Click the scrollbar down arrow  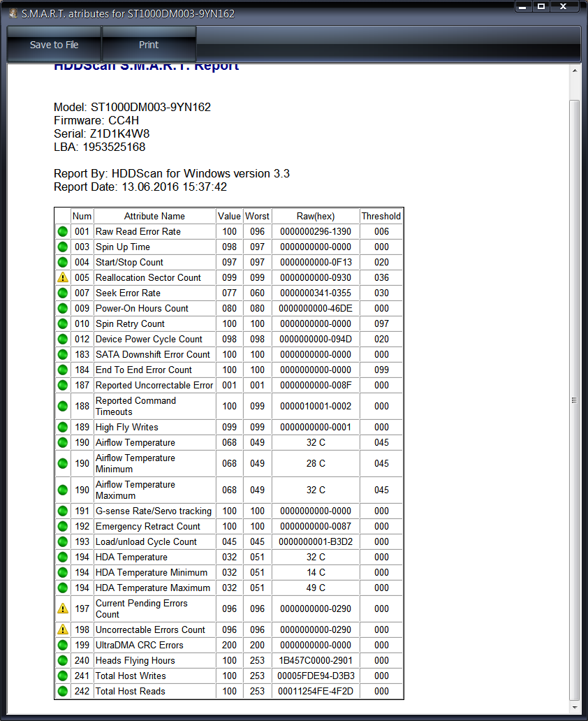[575, 707]
